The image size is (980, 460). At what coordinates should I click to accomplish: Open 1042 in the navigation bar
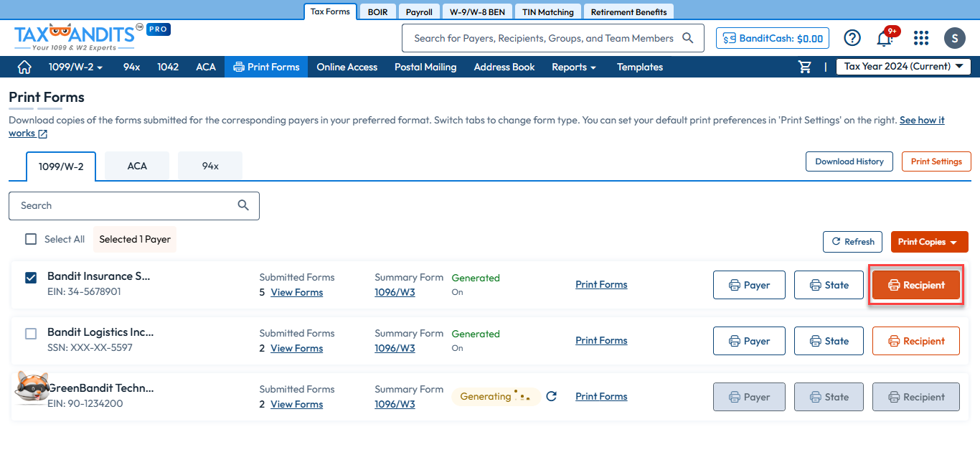pyautogui.click(x=168, y=67)
